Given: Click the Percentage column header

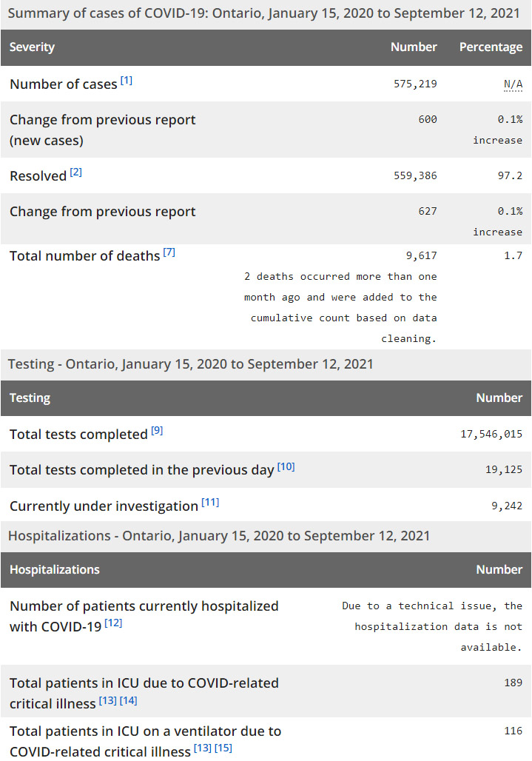Looking at the screenshot, I should [491, 47].
